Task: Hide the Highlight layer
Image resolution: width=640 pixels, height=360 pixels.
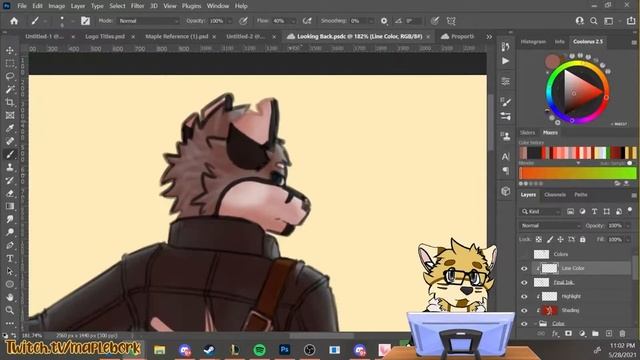Action: pos(524,296)
